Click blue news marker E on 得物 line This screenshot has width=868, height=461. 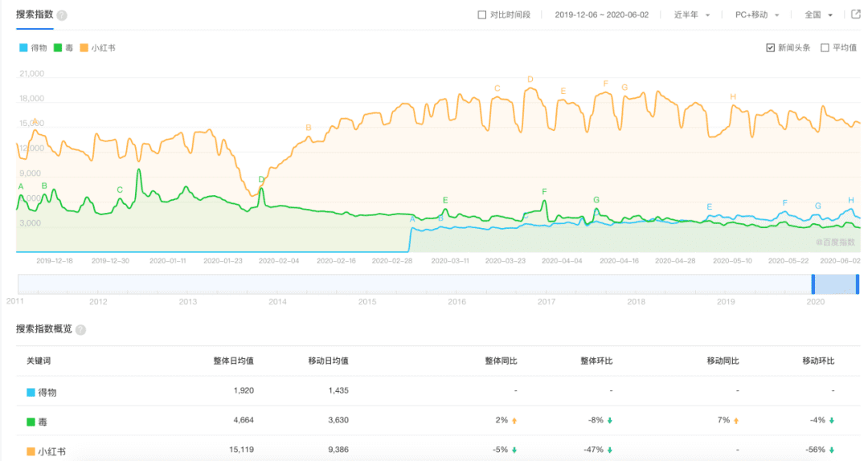[x=709, y=207]
